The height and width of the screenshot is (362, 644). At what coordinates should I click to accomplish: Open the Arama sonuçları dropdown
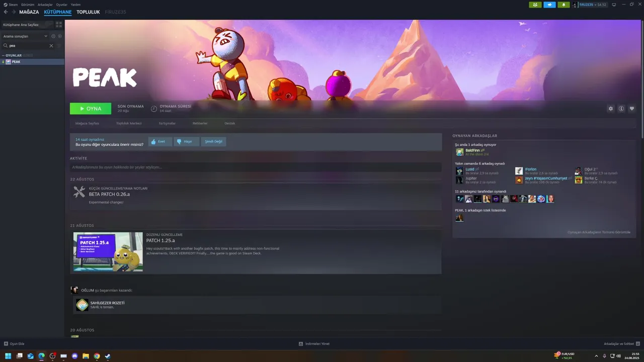(25, 36)
